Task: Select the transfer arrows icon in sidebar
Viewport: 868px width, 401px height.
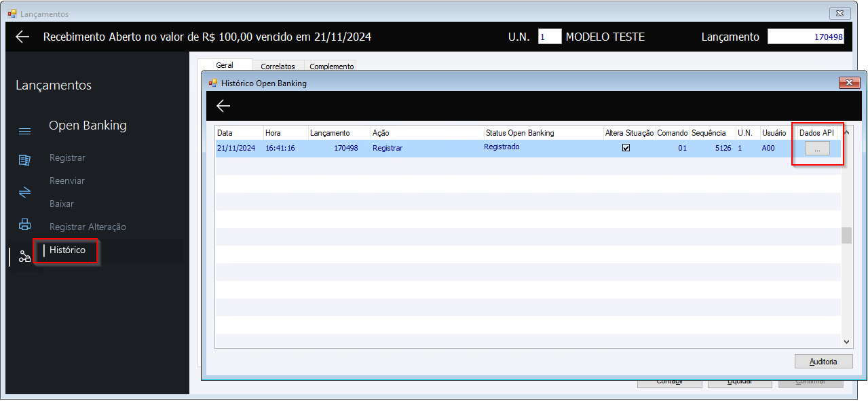Action: click(x=24, y=192)
